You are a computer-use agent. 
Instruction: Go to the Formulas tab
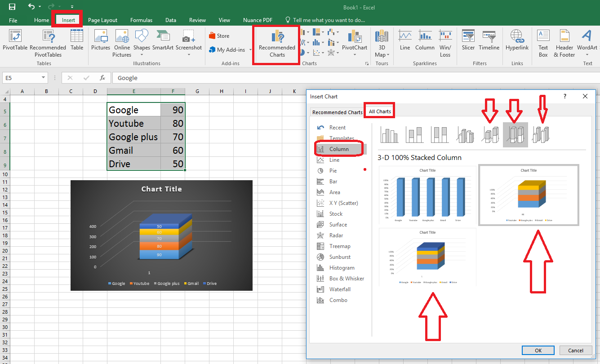[141, 20]
